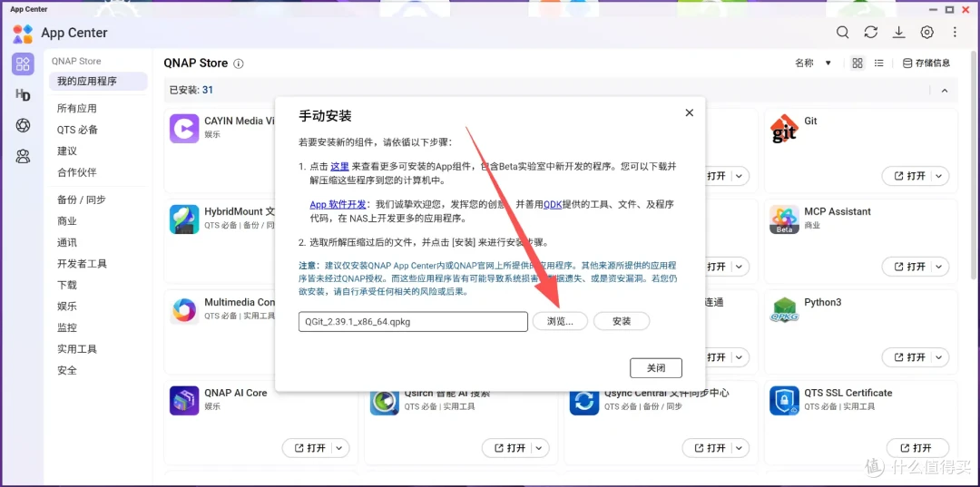This screenshot has height=487, width=980.
Task: Click the HybridMount app icon
Action: (184, 219)
